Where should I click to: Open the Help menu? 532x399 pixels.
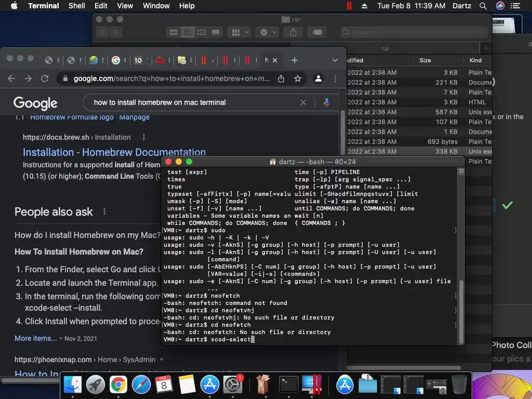pyautogui.click(x=187, y=6)
